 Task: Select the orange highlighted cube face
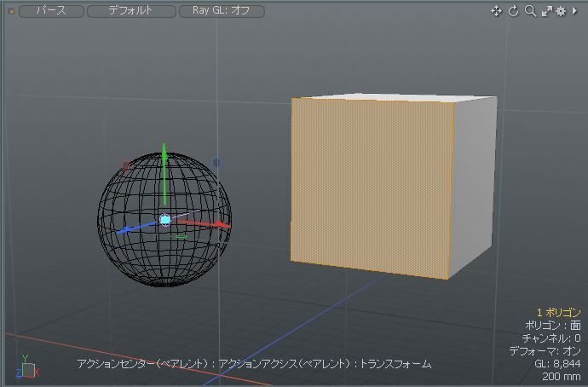[372, 187]
